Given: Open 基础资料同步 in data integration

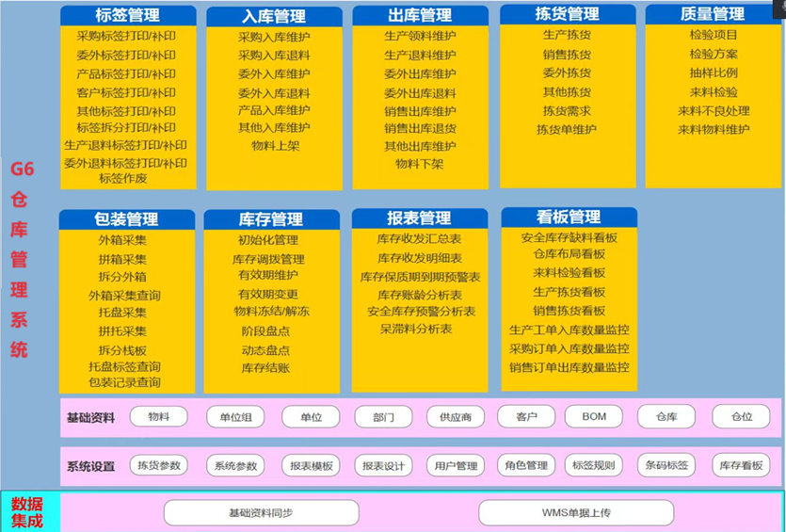Looking at the screenshot, I should 261,513.
